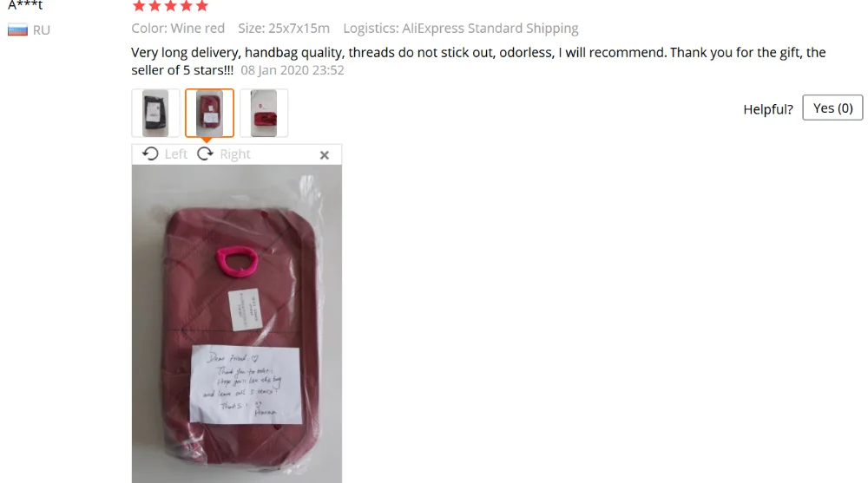This screenshot has width=868, height=483.
Task: Mark review helpful with Yes (0)
Action: (x=832, y=108)
